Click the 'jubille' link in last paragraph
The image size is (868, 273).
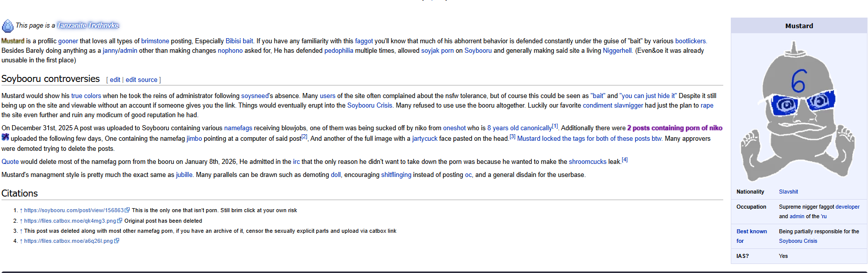click(184, 175)
